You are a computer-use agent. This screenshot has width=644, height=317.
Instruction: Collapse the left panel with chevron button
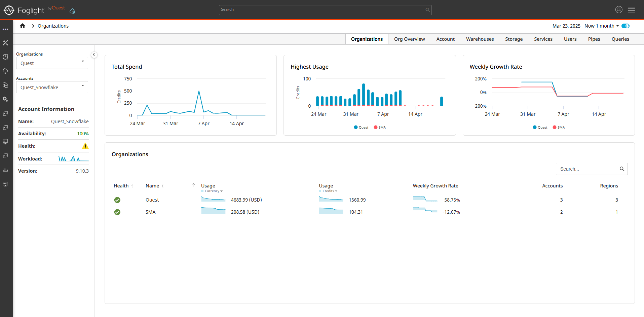coord(94,55)
